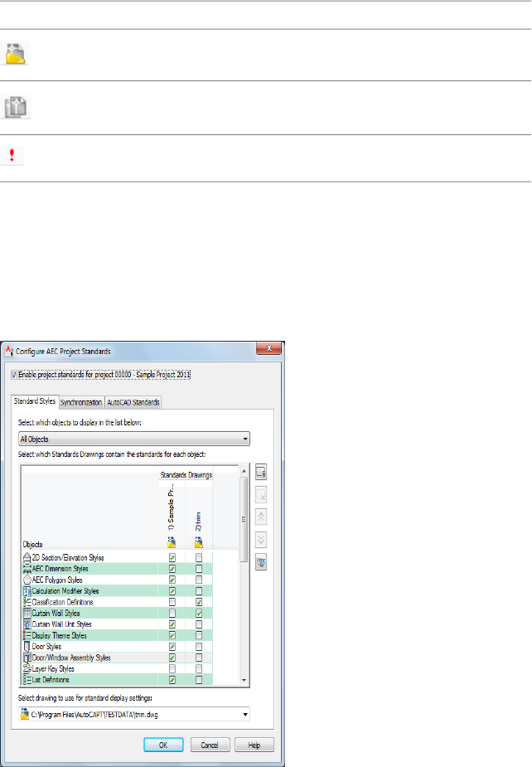The width and height of the screenshot is (532, 767).
Task: Uncheck trim column box for Classification Definitions
Action: [199, 602]
